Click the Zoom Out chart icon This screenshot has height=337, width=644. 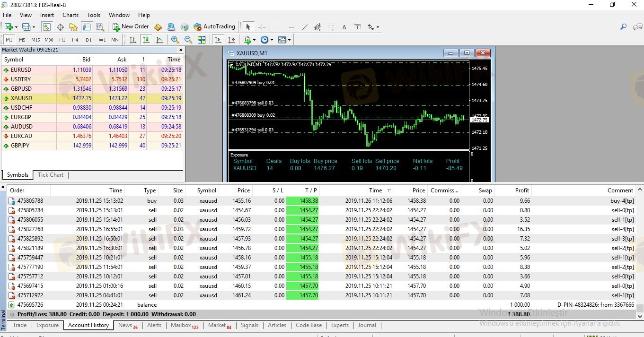tap(188, 40)
